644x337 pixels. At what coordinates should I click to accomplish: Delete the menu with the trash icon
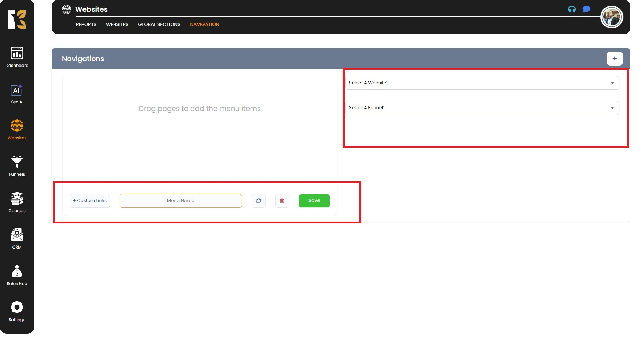pos(282,201)
